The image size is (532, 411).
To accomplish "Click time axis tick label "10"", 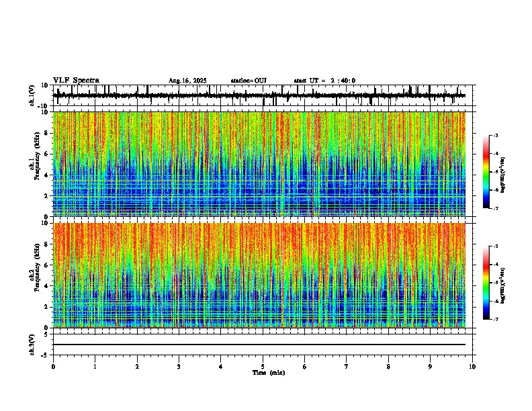I will click(x=472, y=367).
